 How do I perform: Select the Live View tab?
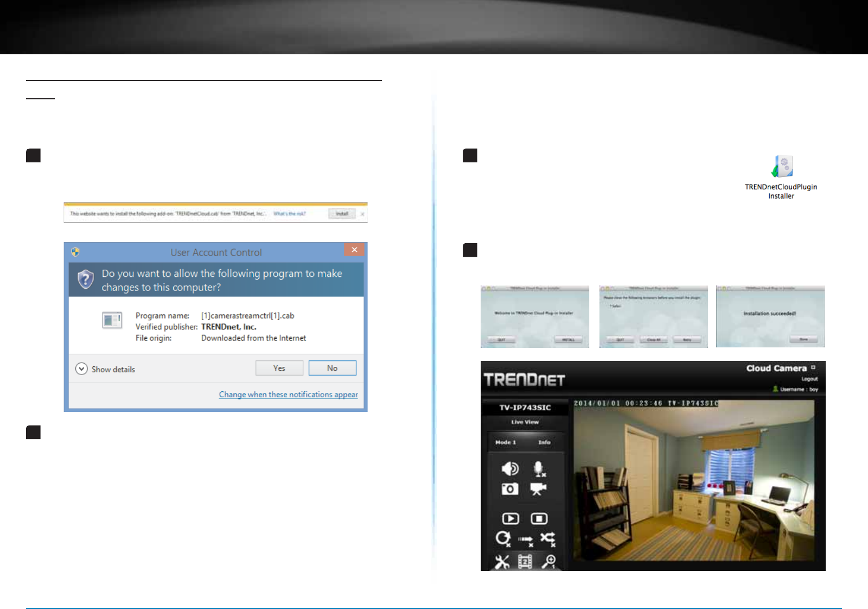(525, 422)
